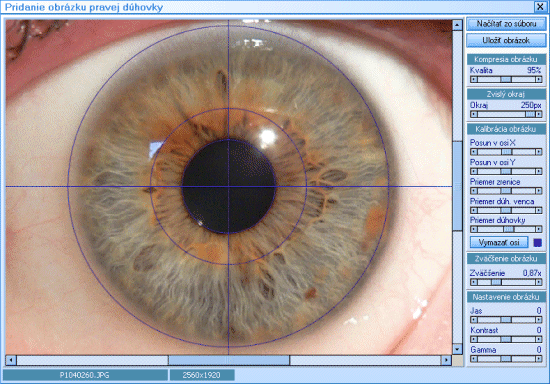This screenshot has width=550, height=384.
Task: Increase Jas brightness with the right arrow
Action: pyautogui.click(x=539, y=320)
